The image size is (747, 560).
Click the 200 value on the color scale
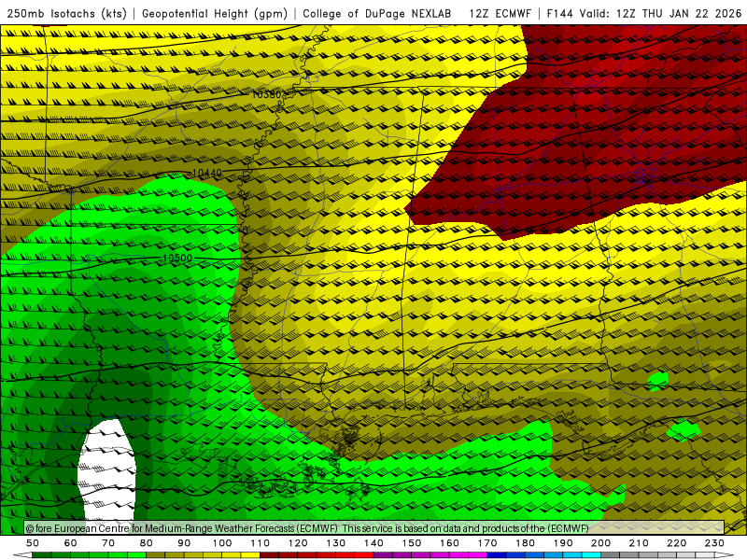(x=600, y=543)
